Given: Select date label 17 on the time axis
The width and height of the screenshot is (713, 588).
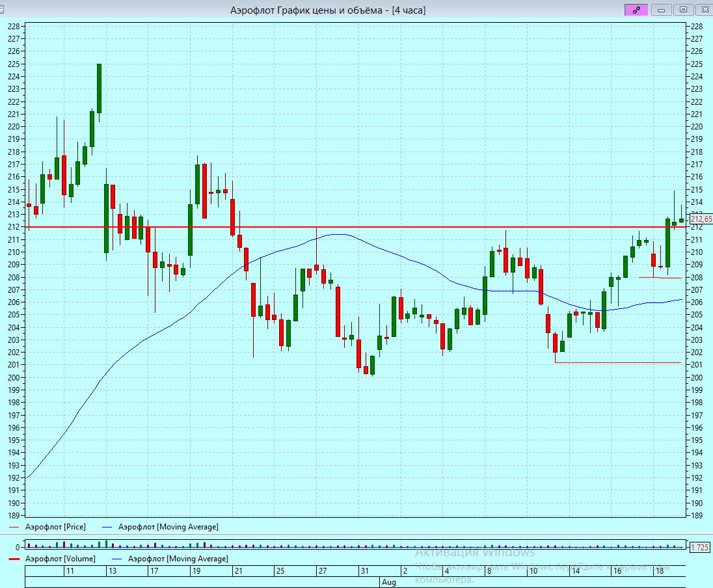Looking at the screenshot, I should point(154,570).
